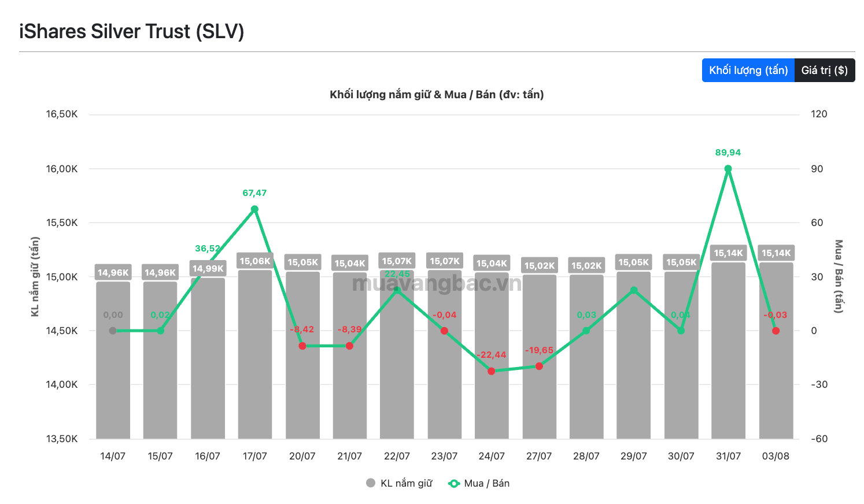Image resolution: width=864 pixels, height=504 pixels.
Task: Click the red -0,03 point on 03/08
Action: (x=776, y=331)
